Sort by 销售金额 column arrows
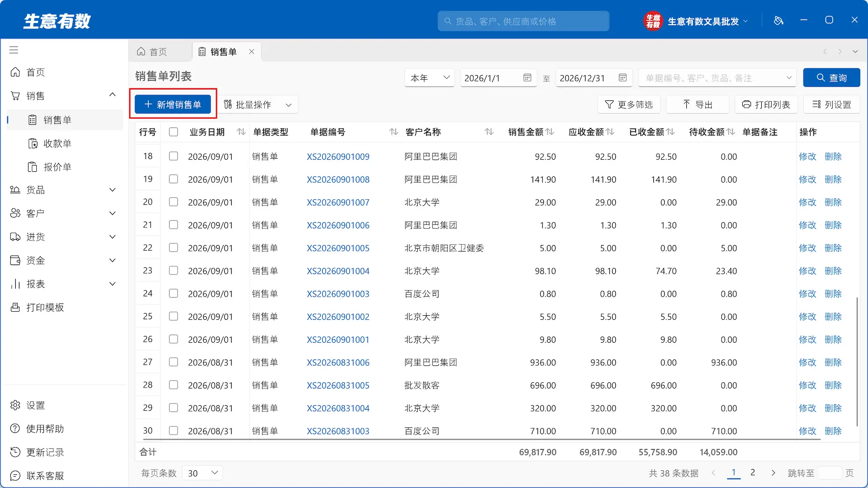Screen dimensions: 868x488 550,132
